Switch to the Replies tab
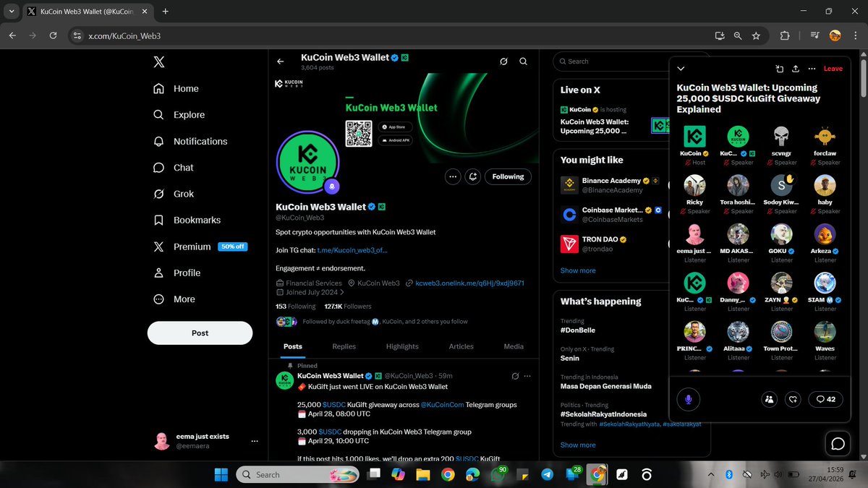Image resolution: width=868 pixels, height=488 pixels. tap(344, 346)
